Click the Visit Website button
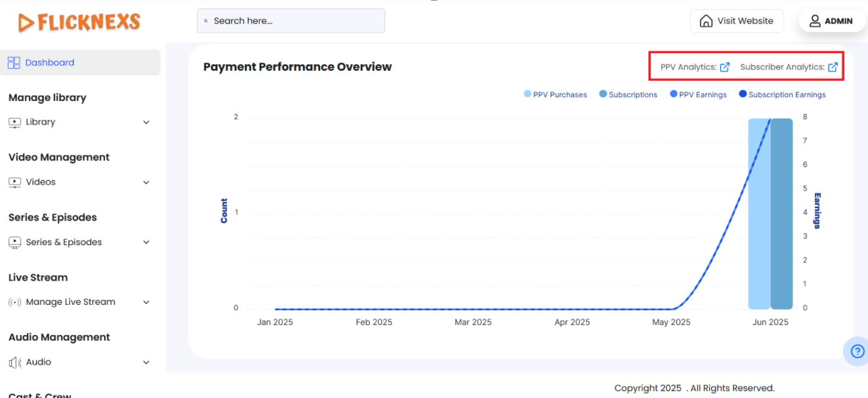868x398 pixels. tap(737, 21)
